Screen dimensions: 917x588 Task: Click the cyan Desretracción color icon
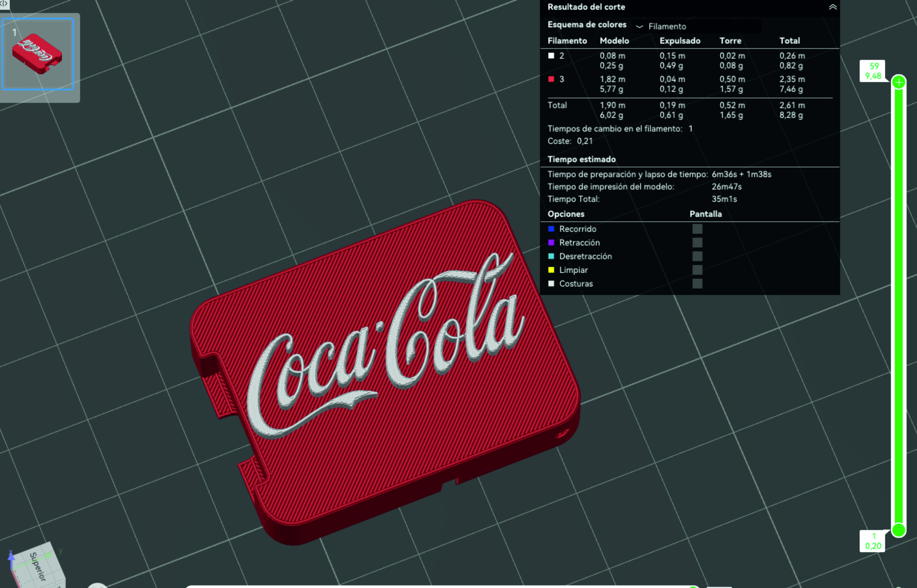click(x=551, y=256)
